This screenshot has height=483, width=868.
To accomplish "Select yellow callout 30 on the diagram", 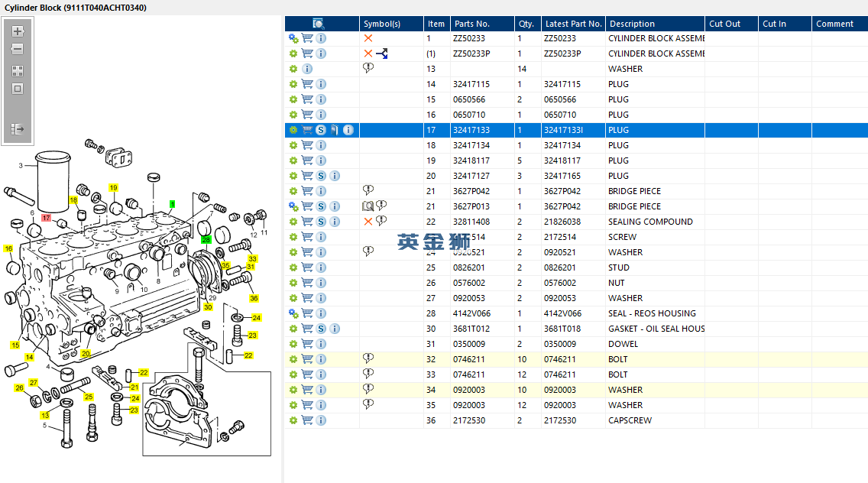I will pyautogui.click(x=208, y=307).
